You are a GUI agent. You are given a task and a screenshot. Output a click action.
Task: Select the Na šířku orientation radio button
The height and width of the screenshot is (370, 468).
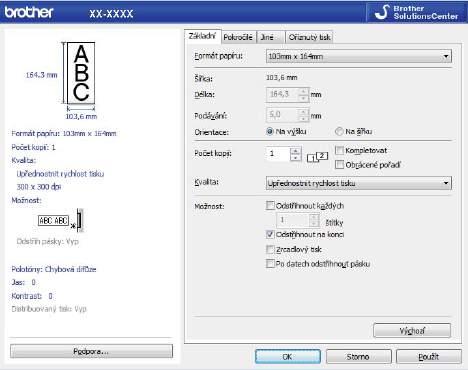[339, 131]
